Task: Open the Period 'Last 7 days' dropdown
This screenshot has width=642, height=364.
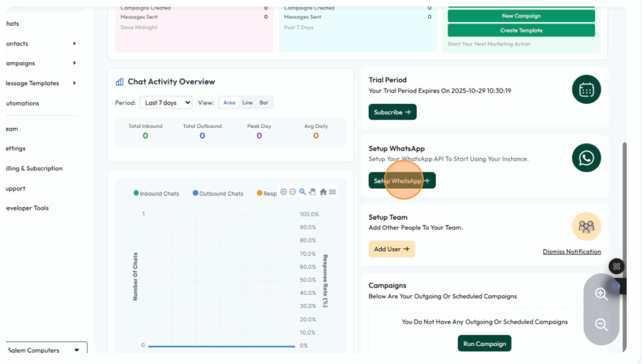Action: click(166, 103)
